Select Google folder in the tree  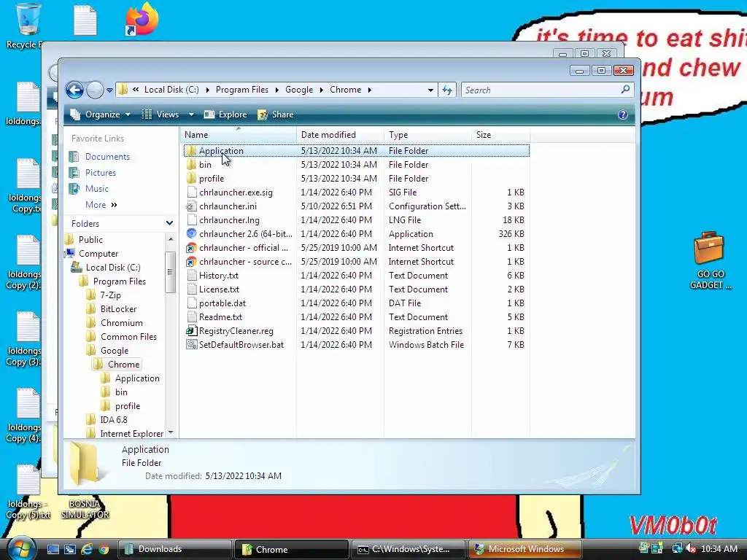(115, 351)
